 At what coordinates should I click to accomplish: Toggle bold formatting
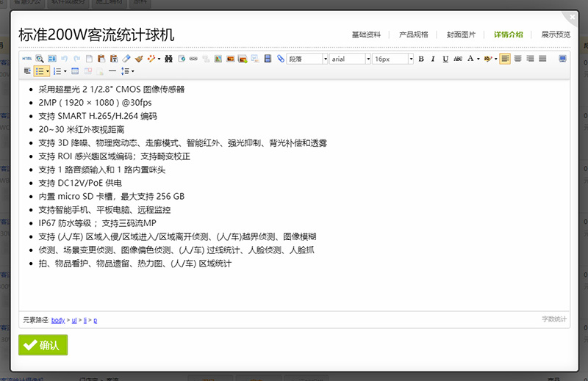pos(421,59)
